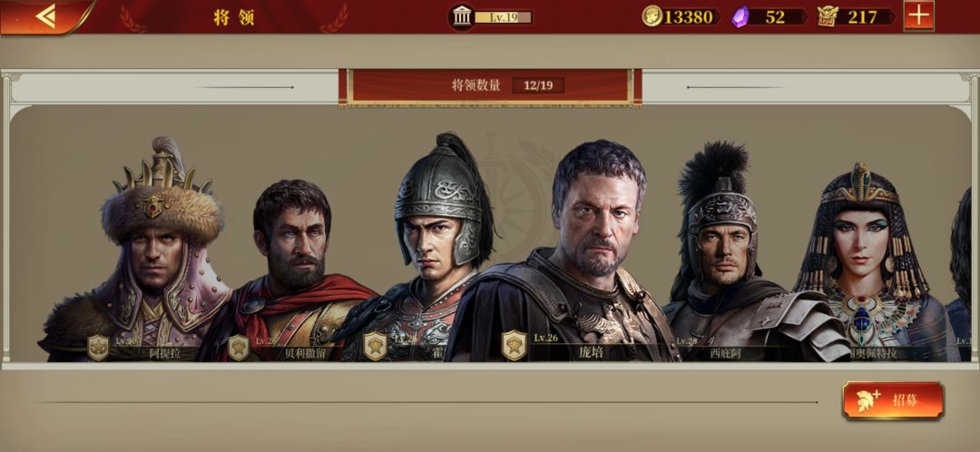This screenshot has height=452, width=980.
Task: Tap the 将领 page title
Action: pos(234,17)
